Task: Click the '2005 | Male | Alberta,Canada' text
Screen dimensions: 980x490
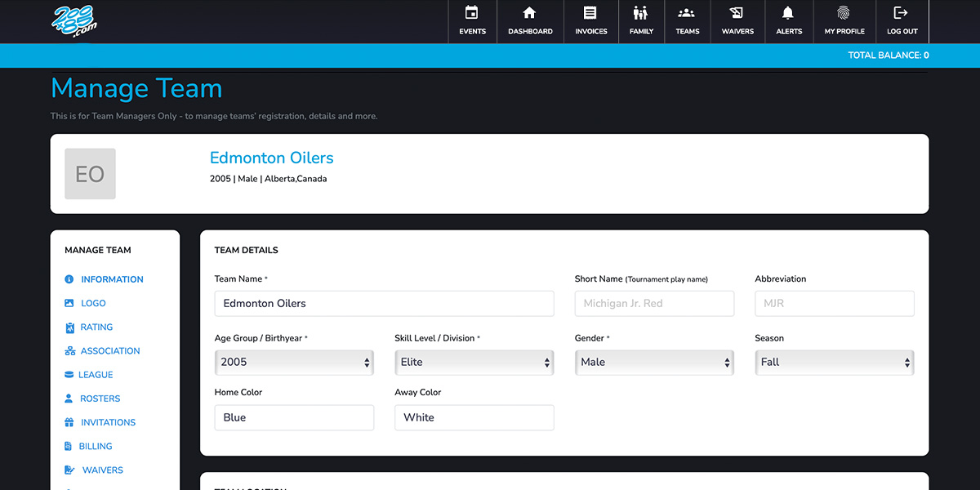Action: click(268, 179)
